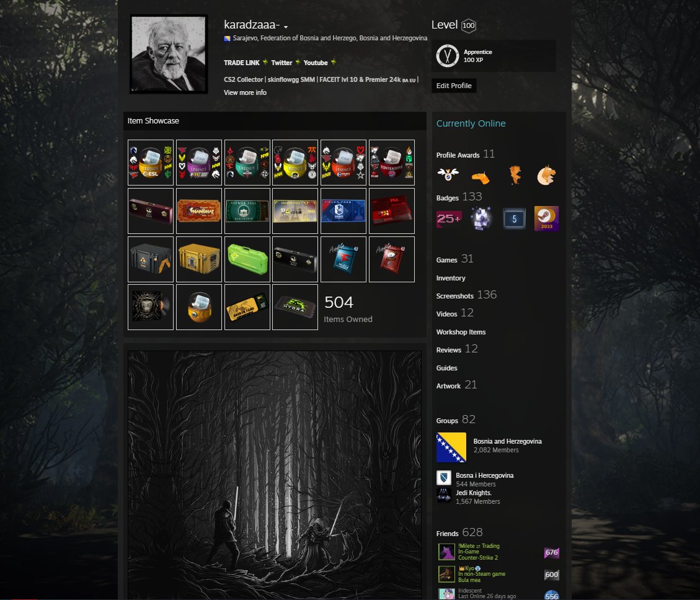Open the Paris 2023 viewer pass item

(x=295, y=211)
